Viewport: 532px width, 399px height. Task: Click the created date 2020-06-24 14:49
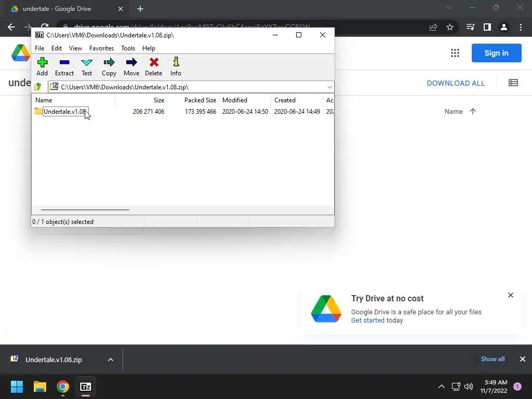297,112
